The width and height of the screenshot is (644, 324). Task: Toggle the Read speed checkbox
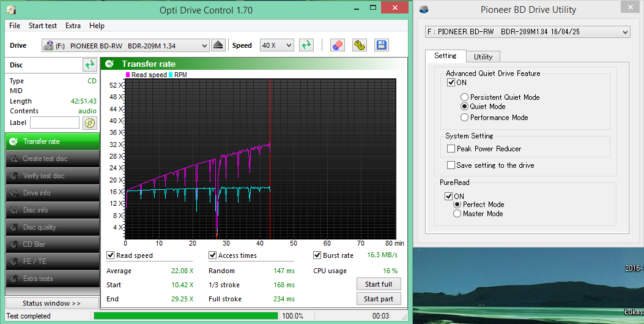[x=111, y=255]
